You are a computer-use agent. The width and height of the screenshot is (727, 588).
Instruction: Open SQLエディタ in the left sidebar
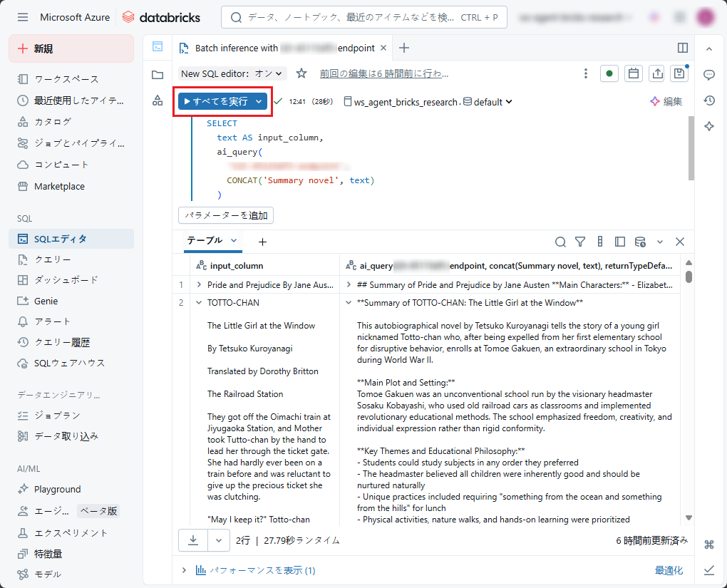(61, 239)
